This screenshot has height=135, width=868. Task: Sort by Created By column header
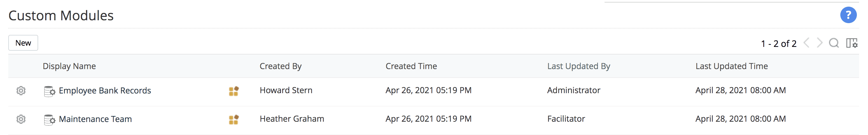point(280,66)
